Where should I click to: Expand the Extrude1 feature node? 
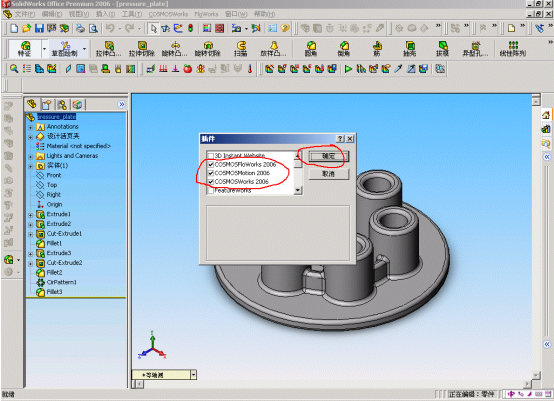tap(31, 214)
